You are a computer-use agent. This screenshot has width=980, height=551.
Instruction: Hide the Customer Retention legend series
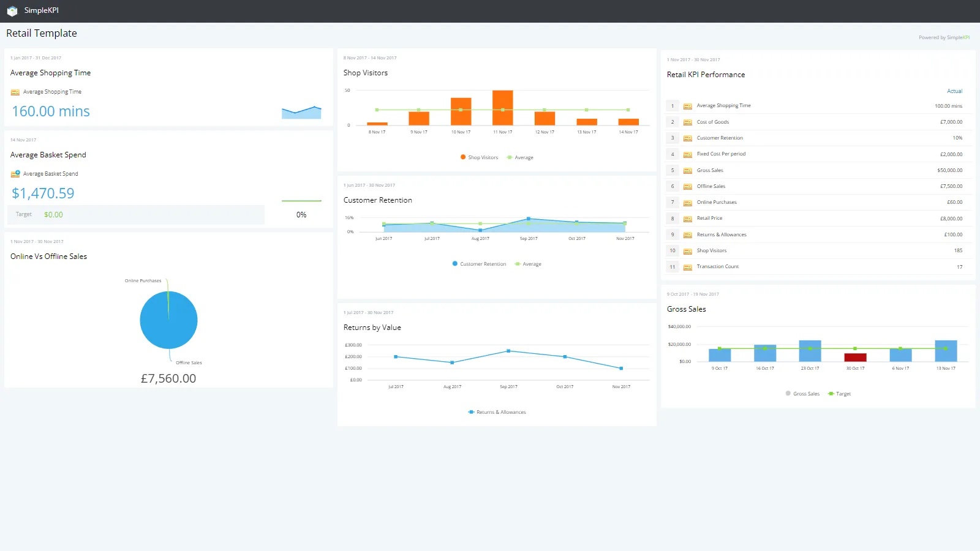tap(479, 264)
